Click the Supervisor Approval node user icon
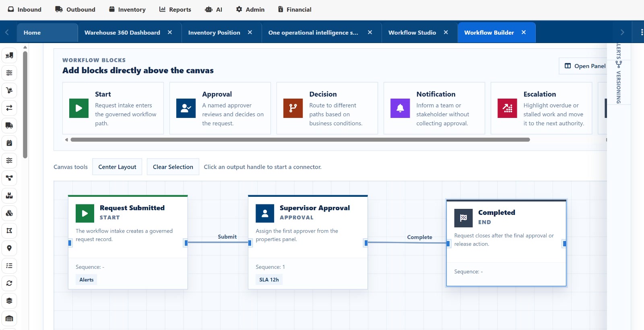This screenshot has height=330, width=644. [265, 213]
